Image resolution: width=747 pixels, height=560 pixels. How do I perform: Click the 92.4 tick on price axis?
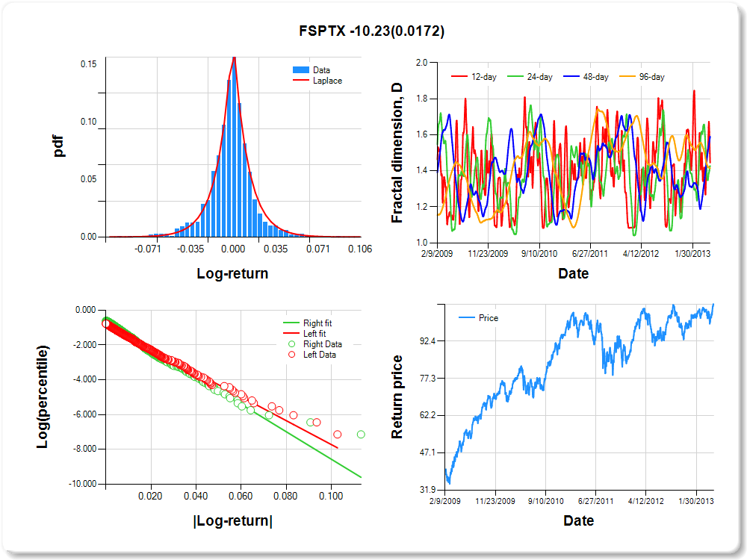pos(427,341)
